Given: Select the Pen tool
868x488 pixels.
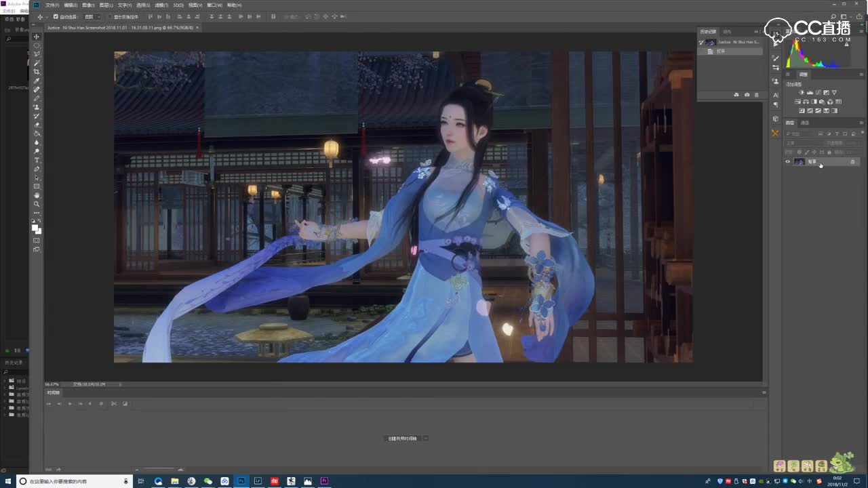Looking at the screenshot, I should 37,169.
